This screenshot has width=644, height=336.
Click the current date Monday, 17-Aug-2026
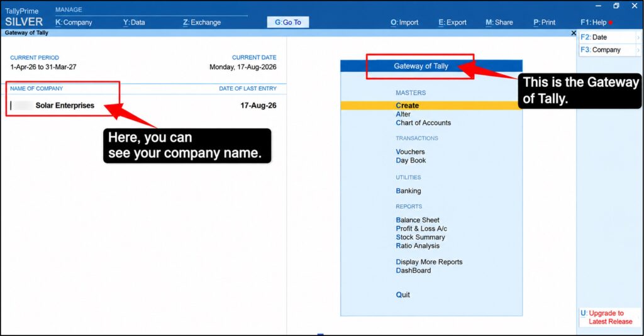pyautogui.click(x=243, y=67)
